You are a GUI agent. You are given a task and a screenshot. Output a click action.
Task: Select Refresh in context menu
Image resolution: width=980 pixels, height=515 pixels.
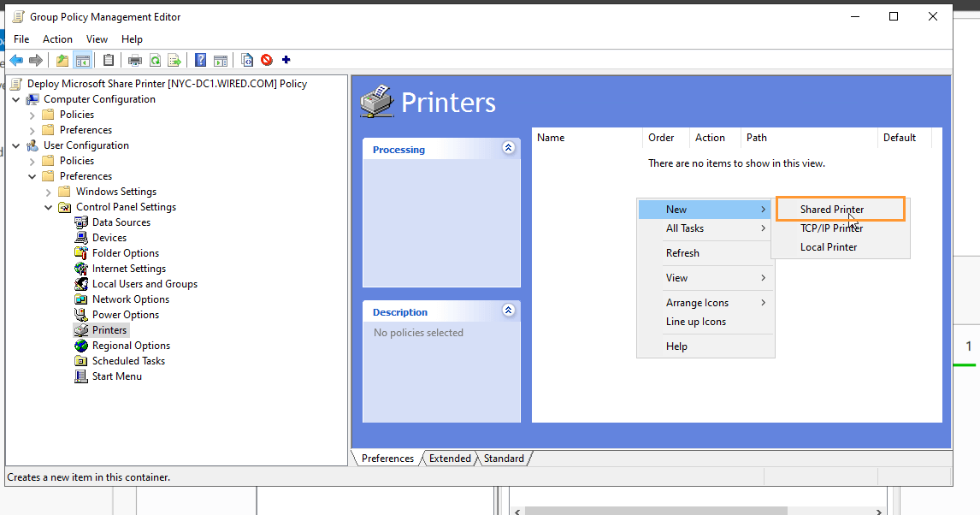point(705,253)
